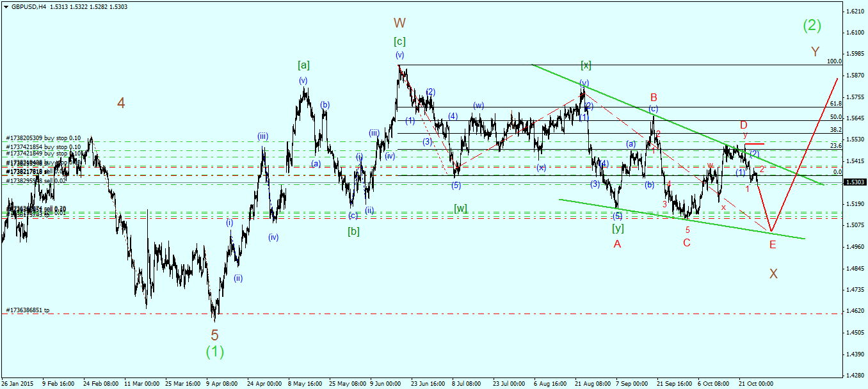This screenshot has width=868, height=389.
Task: Select the large green (1) wave label
Action: point(215,351)
